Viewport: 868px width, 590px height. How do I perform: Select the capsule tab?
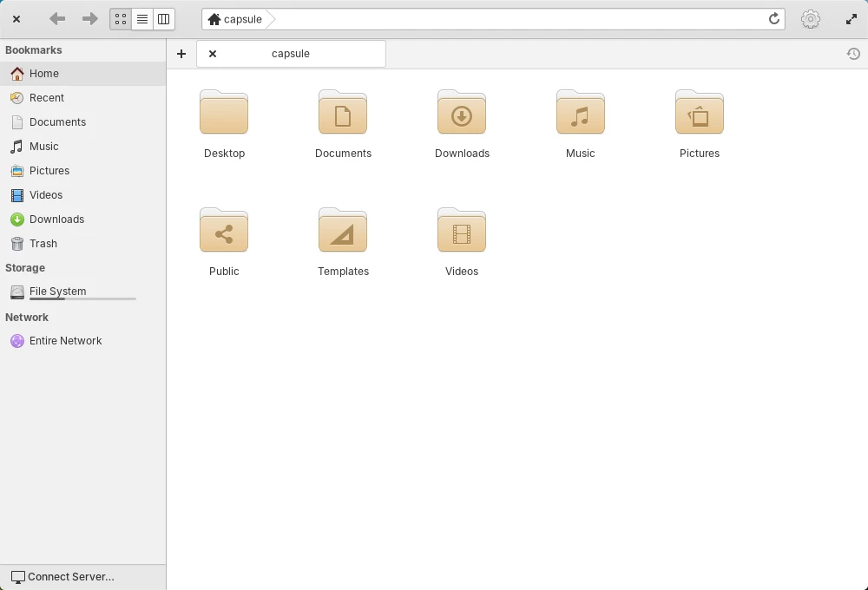click(291, 54)
